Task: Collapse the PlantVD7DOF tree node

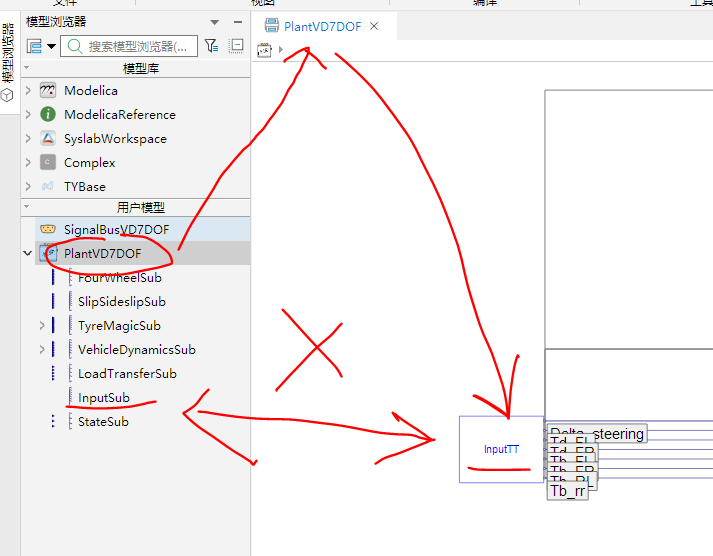Action: (x=28, y=253)
